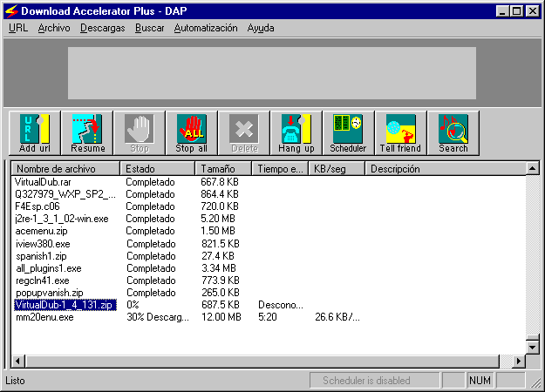Click the Estado column header
Screen dimensions: 545x392
(x=158, y=168)
